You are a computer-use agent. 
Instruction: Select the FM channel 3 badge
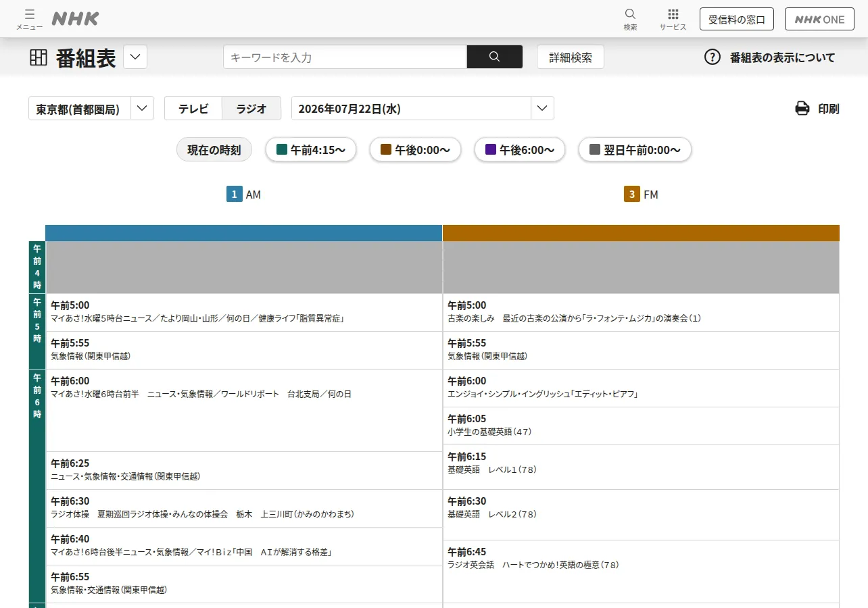[x=631, y=195]
